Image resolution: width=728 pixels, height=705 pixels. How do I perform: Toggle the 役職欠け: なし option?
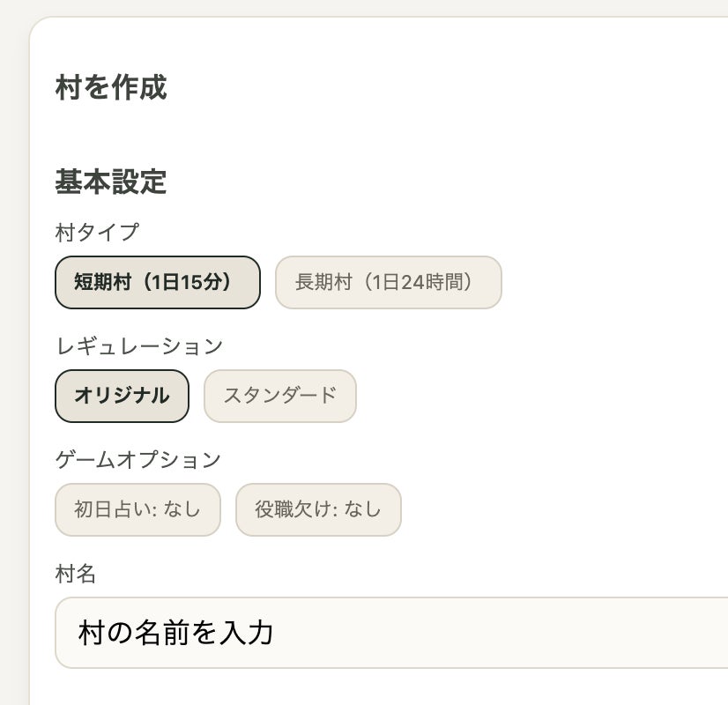point(318,509)
